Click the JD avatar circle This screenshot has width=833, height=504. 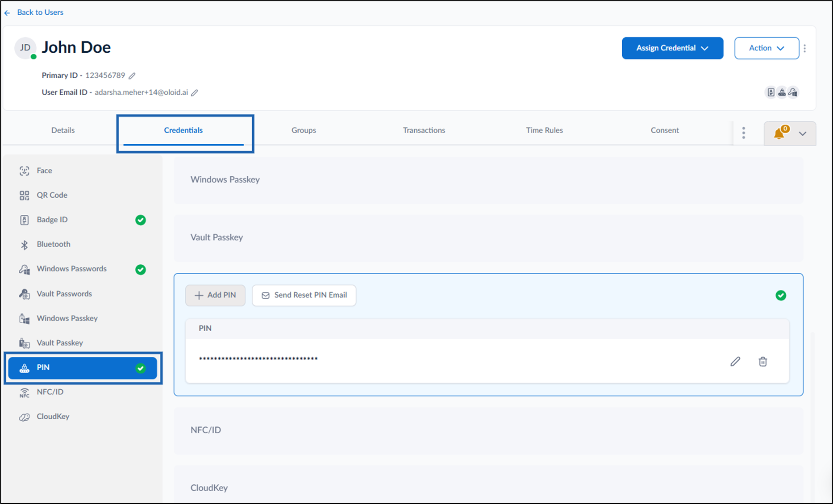point(25,48)
